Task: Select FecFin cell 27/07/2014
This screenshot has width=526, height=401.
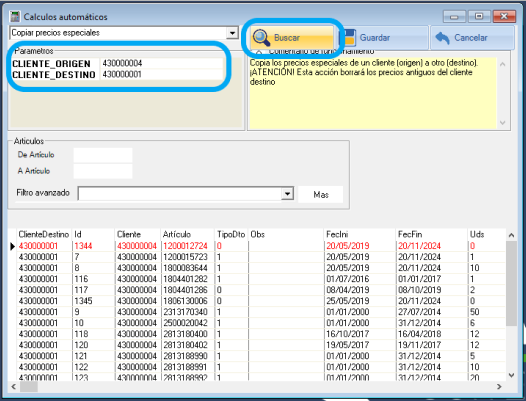Action: tap(432, 312)
